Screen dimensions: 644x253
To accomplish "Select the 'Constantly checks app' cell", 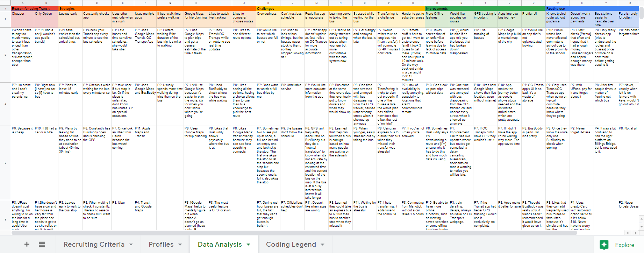I will (97, 19).
